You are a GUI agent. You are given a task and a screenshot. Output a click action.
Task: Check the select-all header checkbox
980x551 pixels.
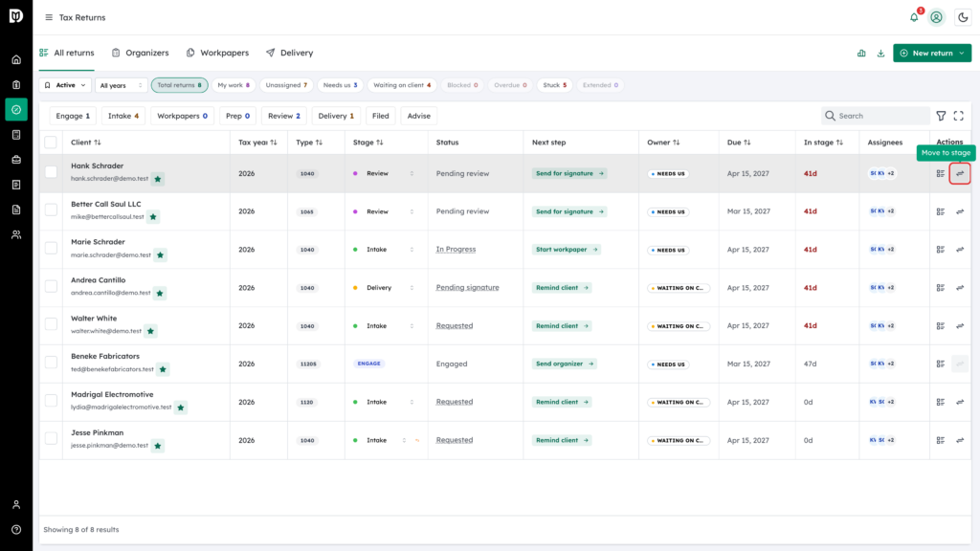coord(51,143)
